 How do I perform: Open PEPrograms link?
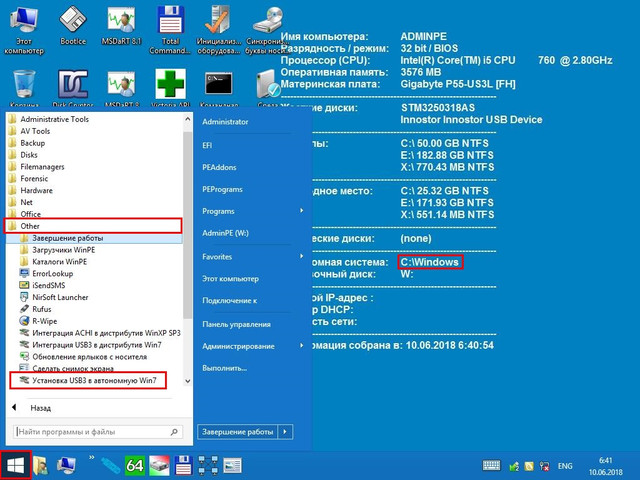[x=222, y=189]
